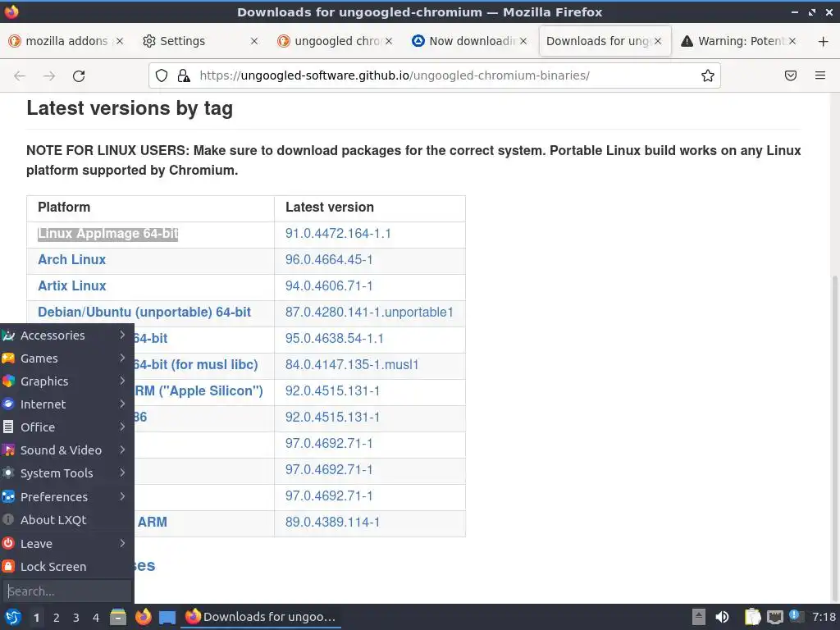840x630 pixels.
Task: Expand the Games submenu
Action: [67, 358]
